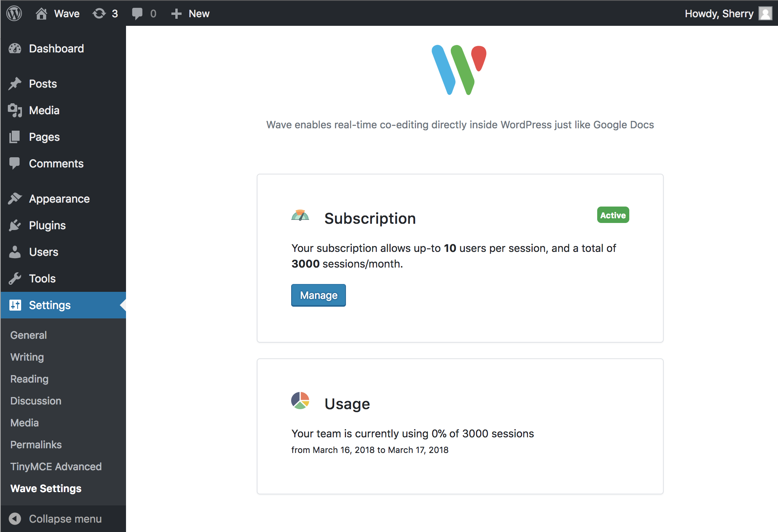Open Writing settings submenu
The height and width of the screenshot is (532, 778).
pos(27,357)
